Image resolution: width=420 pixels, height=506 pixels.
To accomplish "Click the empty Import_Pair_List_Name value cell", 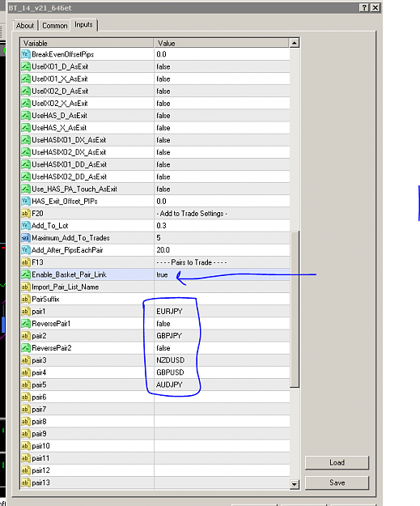I will click(x=222, y=287).
